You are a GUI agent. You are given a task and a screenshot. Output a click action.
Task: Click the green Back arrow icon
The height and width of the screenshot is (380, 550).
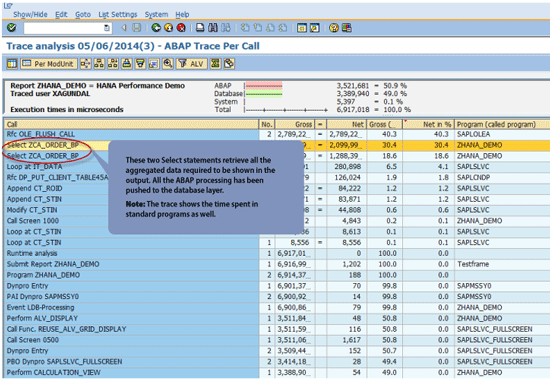(156, 28)
